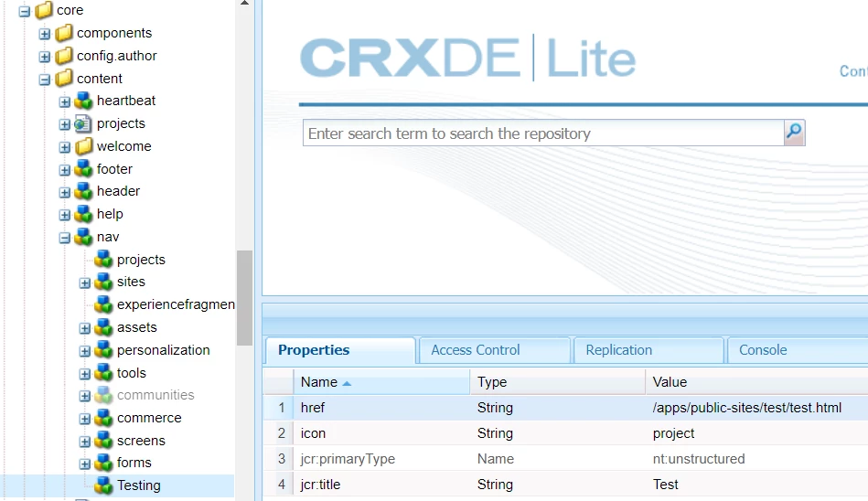The width and height of the screenshot is (868, 501).
Task: Click the footer node cube icon
Action: tap(83, 169)
